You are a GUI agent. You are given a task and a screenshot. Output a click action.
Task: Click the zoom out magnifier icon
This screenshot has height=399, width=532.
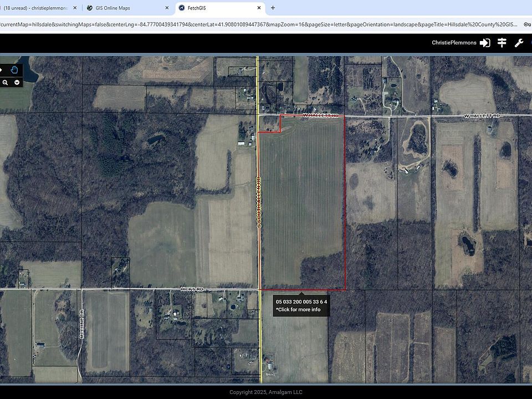point(5,83)
